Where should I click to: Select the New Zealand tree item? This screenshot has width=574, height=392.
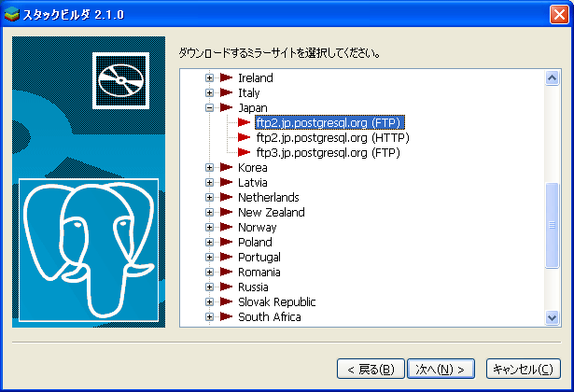(272, 212)
